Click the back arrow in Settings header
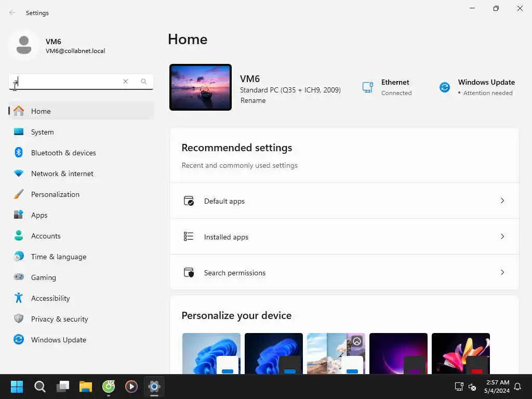532x399 pixels. click(x=12, y=12)
